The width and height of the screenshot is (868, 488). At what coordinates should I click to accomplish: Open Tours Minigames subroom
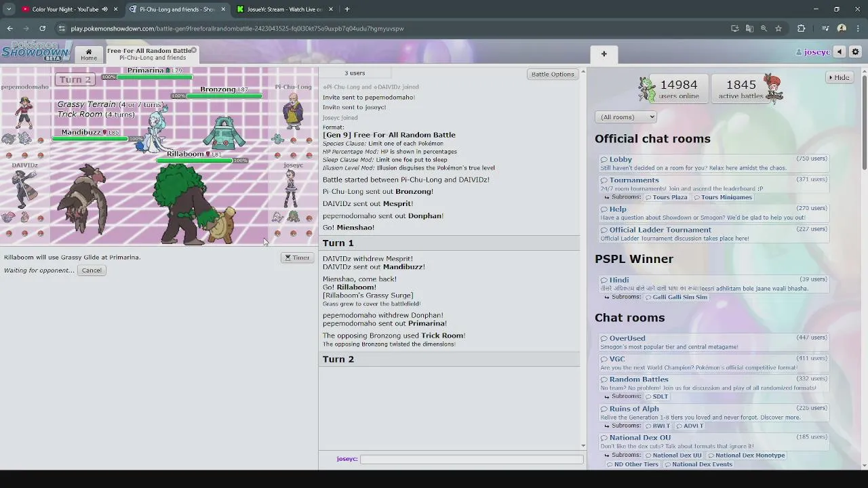pos(723,197)
